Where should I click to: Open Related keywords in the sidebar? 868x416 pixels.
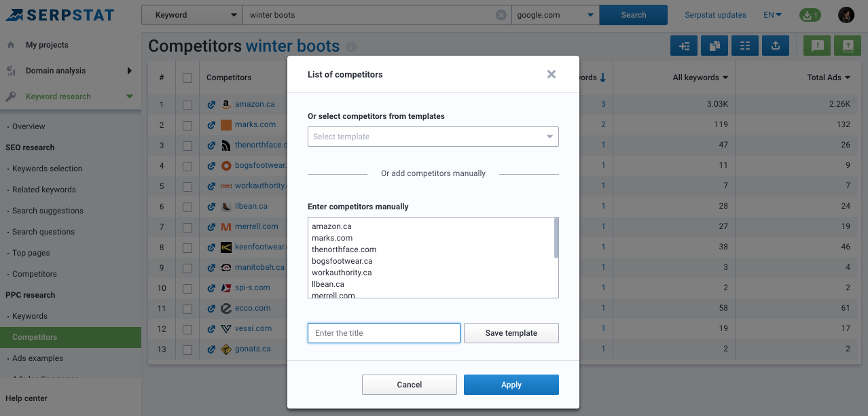tap(44, 190)
